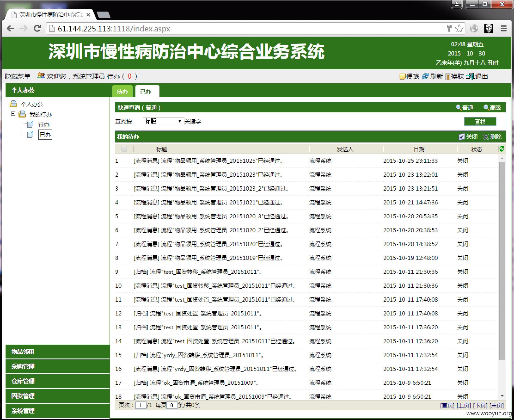514x420 pixels.
Task: Click date 2015-10-21 14:47:36
Action: point(410,202)
